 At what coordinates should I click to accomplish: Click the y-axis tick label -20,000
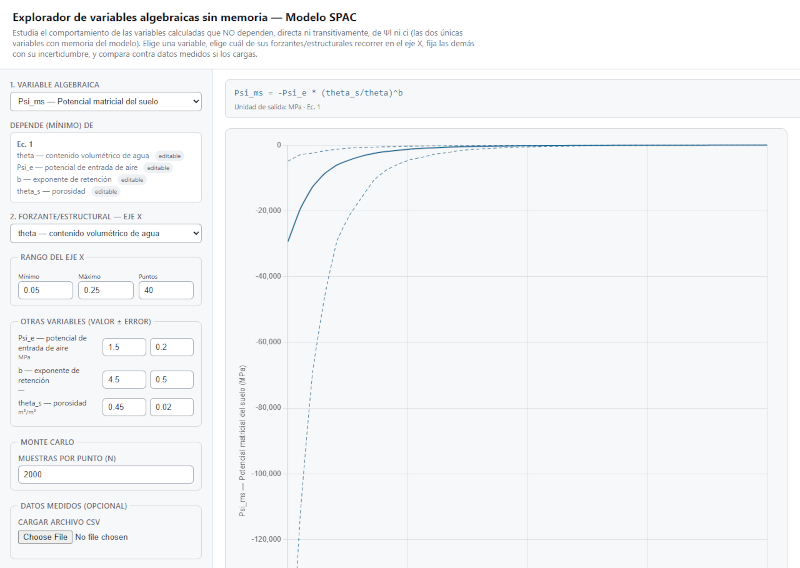[268, 210]
